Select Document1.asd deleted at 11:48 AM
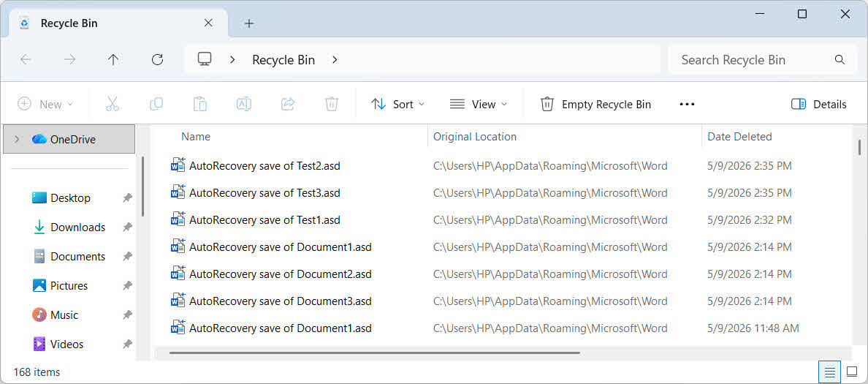Image resolution: width=868 pixels, height=384 pixels. (x=280, y=328)
